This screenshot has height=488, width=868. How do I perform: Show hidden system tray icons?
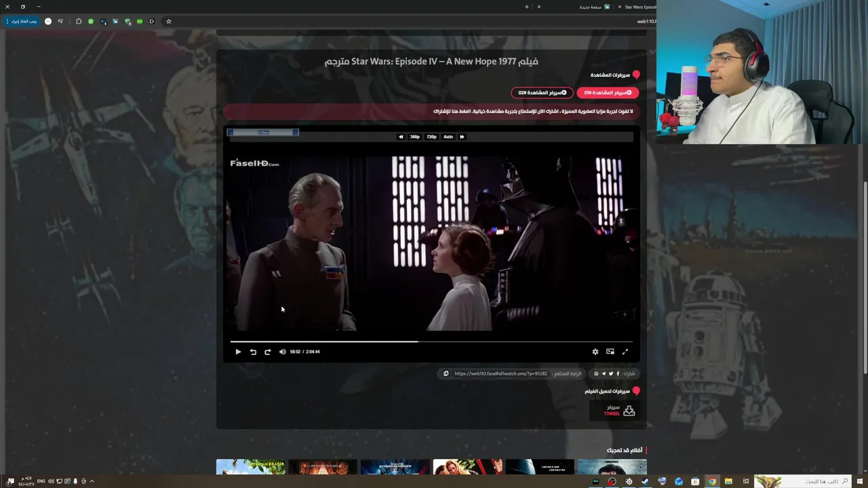click(92, 481)
